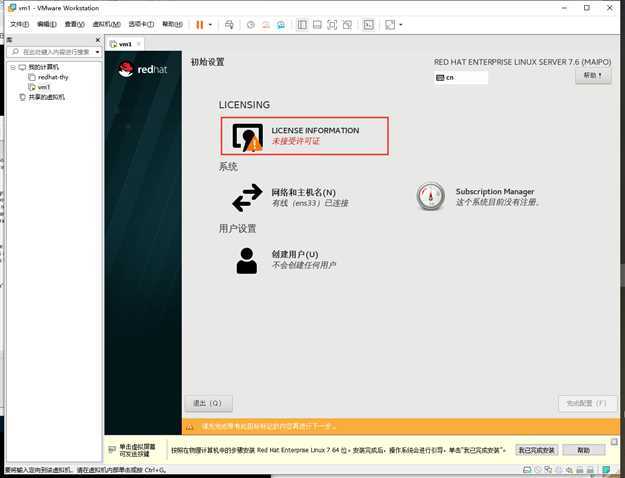This screenshot has width=625, height=478.
Task: Toggle the library sidebar view icon
Action: [x=302, y=25]
